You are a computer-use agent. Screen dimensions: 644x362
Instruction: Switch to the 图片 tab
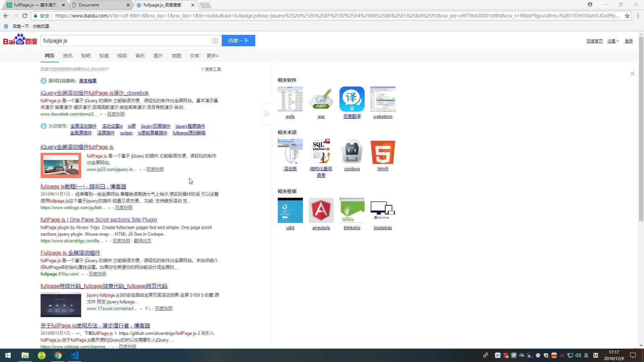[x=158, y=56]
